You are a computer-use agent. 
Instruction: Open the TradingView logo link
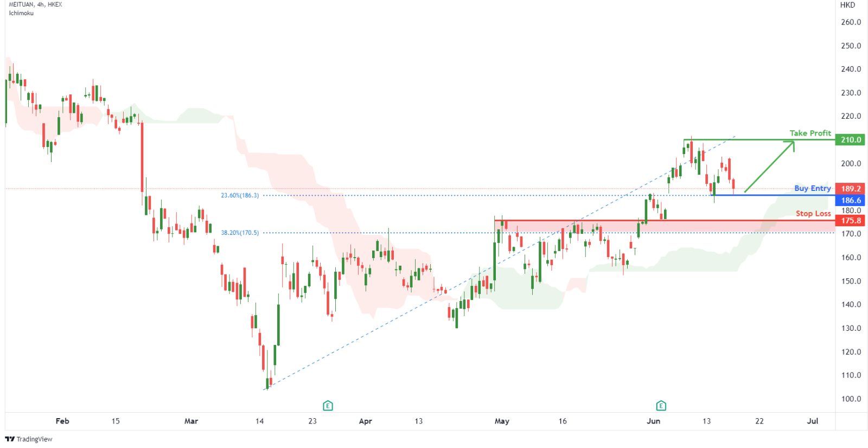coord(29,439)
